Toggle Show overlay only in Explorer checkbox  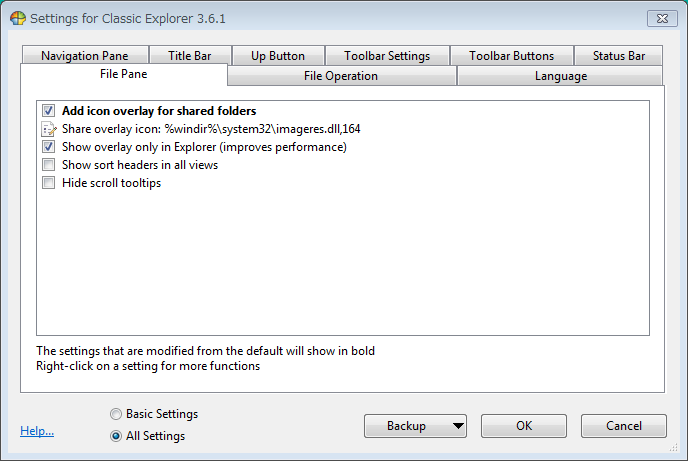pyautogui.click(x=49, y=147)
